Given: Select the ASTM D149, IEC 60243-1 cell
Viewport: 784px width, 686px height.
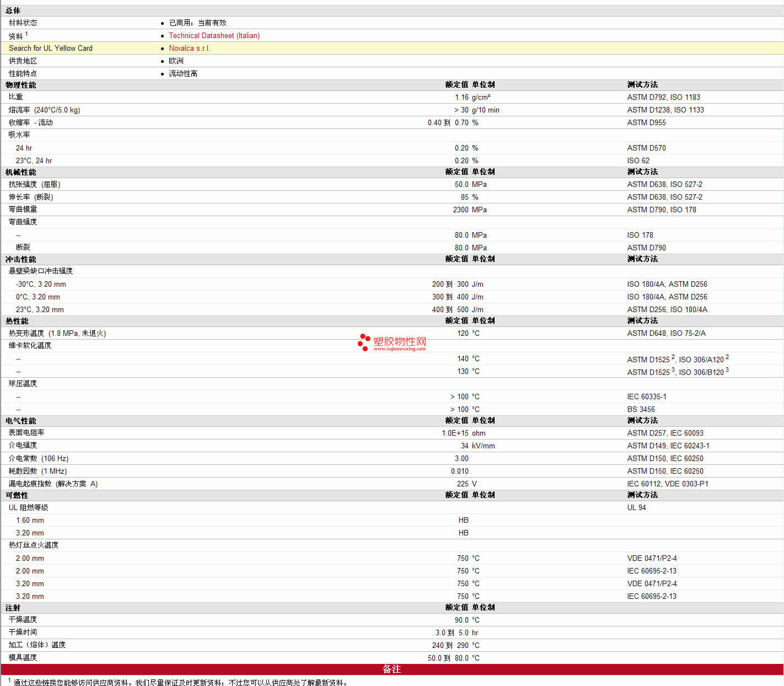Looking at the screenshot, I should tap(668, 446).
